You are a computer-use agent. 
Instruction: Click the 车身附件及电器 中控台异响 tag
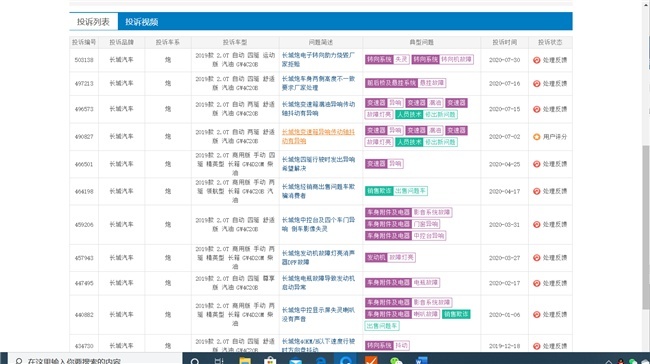tap(405, 236)
